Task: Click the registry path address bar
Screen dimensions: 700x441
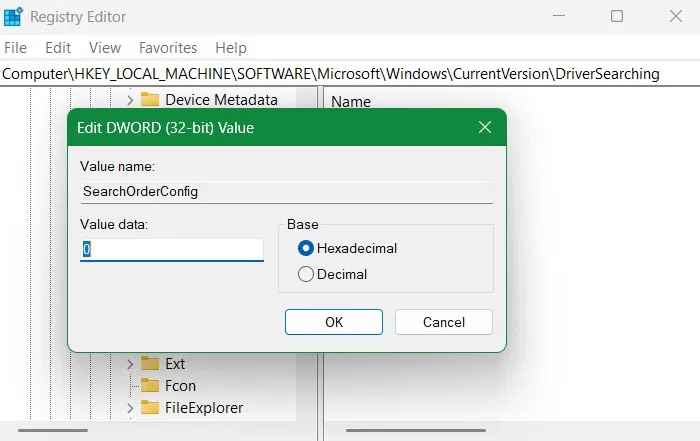Action: point(350,74)
